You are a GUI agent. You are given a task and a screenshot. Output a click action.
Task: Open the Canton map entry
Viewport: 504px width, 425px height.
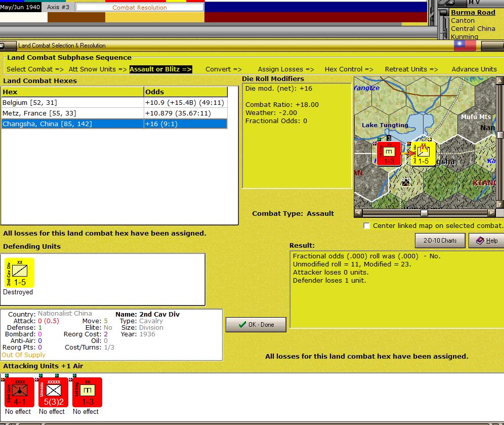(463, 21)
